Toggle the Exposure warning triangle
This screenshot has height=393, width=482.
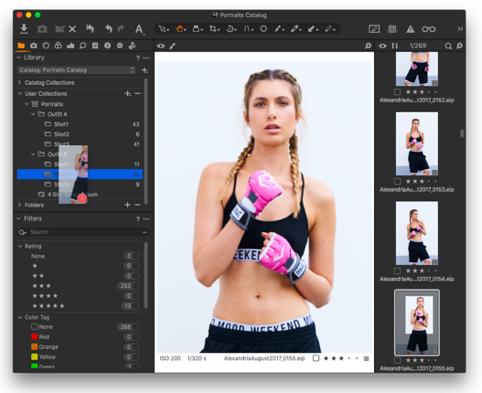click(410, 29)
